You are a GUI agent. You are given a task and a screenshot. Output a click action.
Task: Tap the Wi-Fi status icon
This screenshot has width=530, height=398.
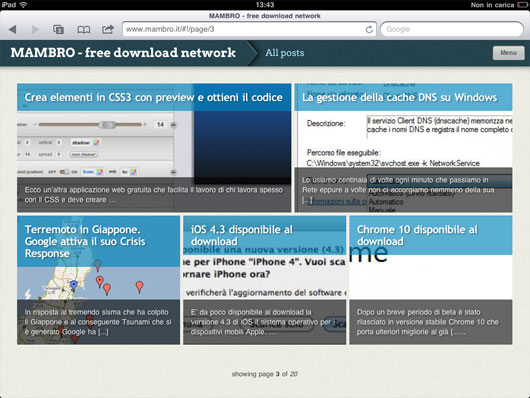(23, 5)
